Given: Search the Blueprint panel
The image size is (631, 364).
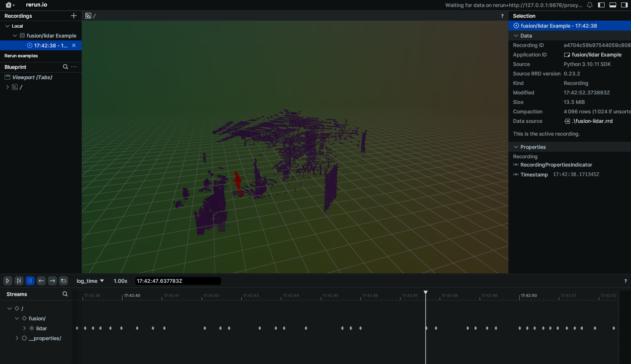Looking at the screenshot, I should tap(65, 67).
